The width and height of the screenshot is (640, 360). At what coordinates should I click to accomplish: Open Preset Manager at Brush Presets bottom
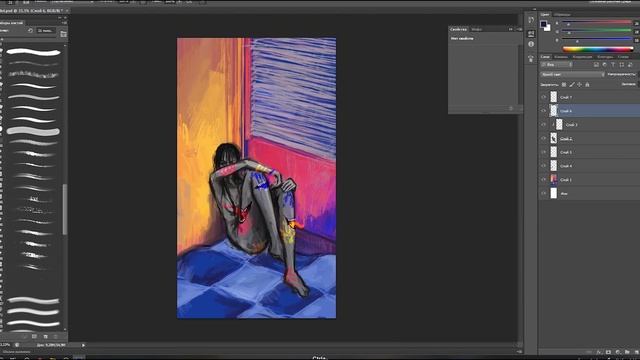[x=34, y=337]
